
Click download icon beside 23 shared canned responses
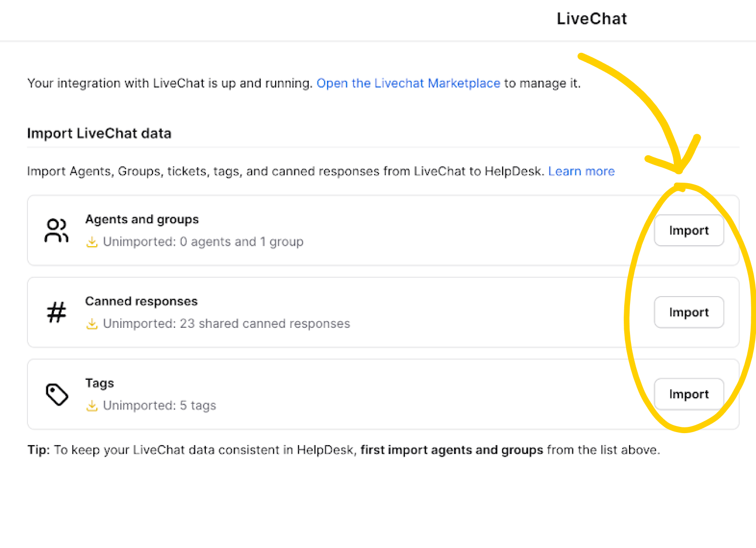[92, 324]
